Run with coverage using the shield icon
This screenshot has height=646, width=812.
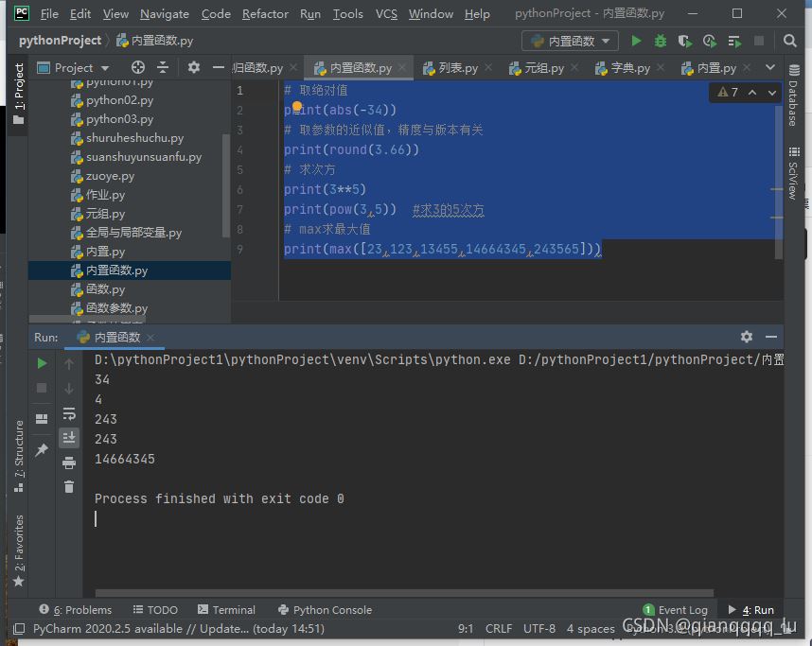pos(685,41)
